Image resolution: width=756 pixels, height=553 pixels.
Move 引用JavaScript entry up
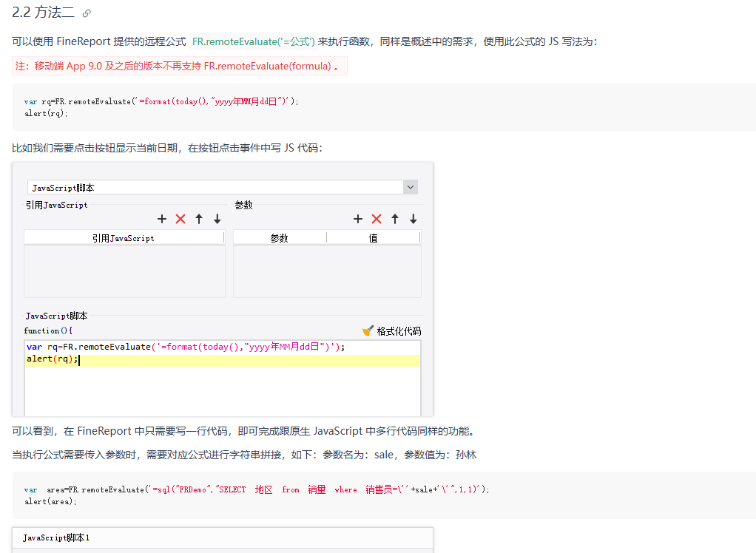click(199, 219)
